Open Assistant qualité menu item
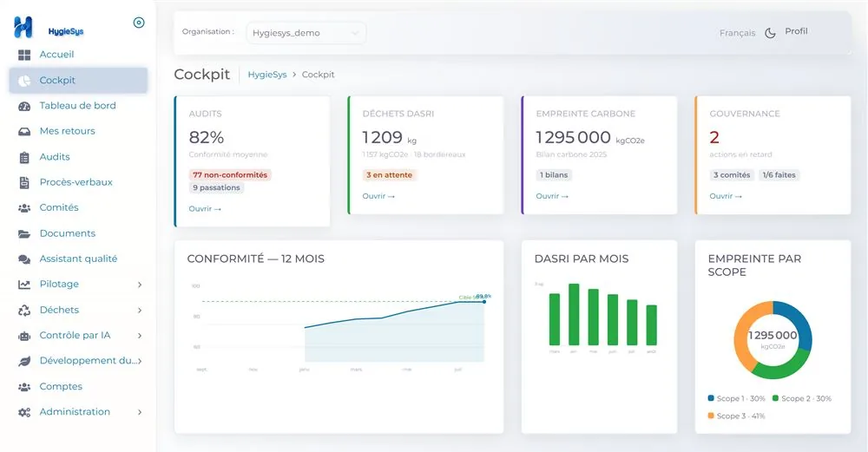 [79, 259]
